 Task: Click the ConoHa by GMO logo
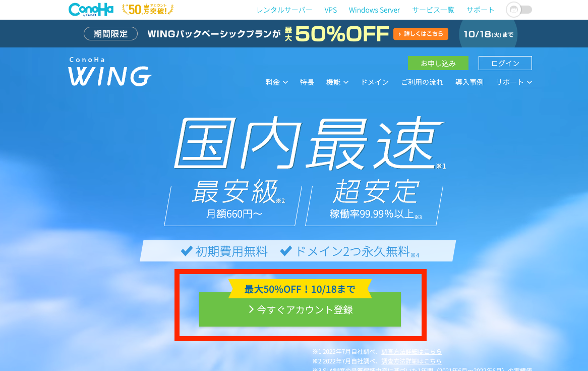pyautogui.click(x=91, y=10)
